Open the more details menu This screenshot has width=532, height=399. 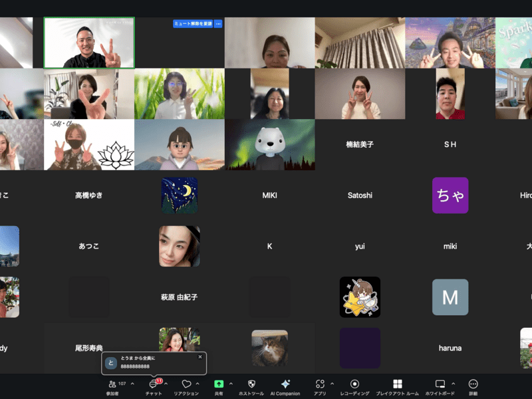(473, 384)
